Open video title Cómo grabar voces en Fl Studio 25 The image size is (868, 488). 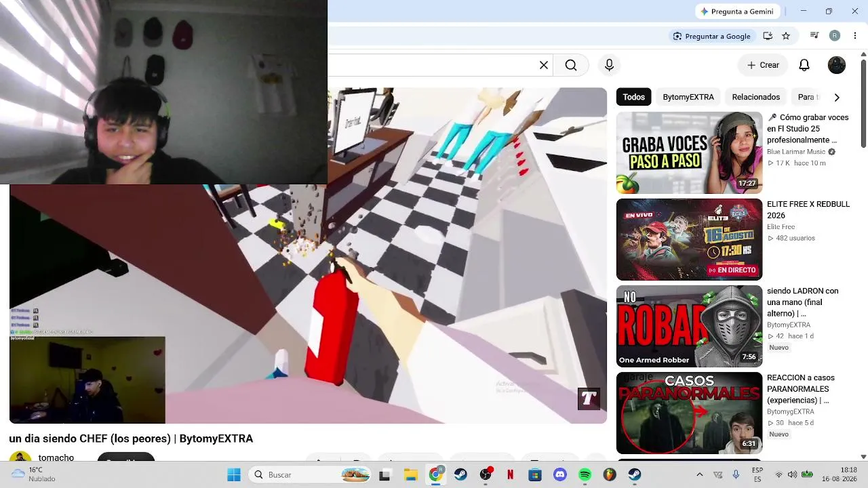808,129
